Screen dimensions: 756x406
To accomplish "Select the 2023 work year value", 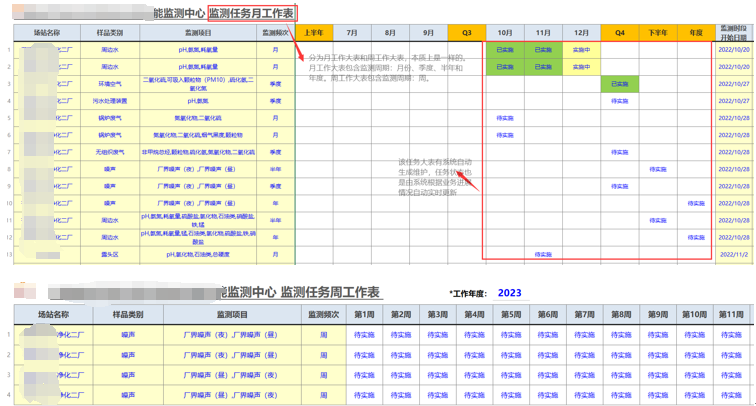I will pyautogui.click(x=509, y=293).
